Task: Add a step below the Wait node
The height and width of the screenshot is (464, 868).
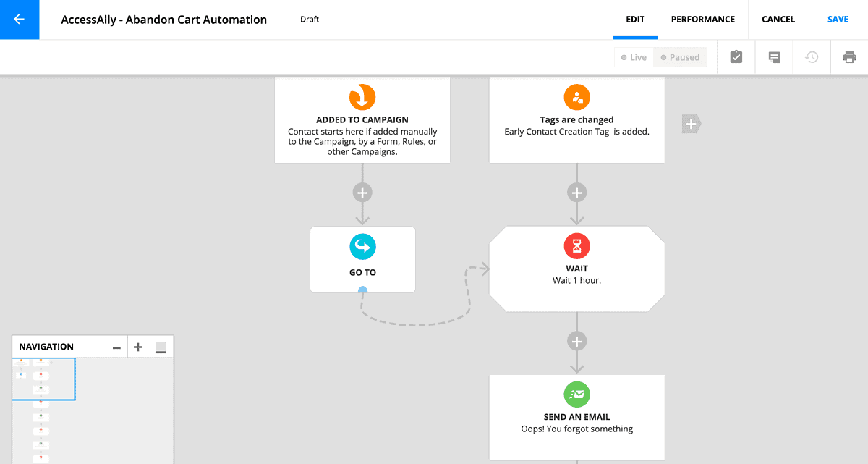Action: click(x=576, y=340)
